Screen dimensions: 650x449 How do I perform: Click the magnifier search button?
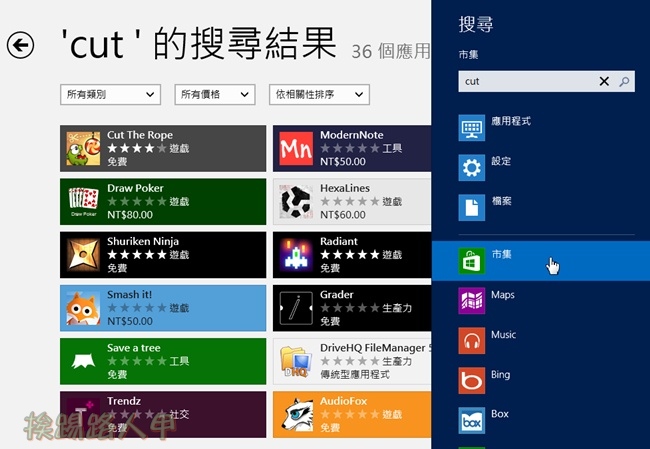(624, 81)
